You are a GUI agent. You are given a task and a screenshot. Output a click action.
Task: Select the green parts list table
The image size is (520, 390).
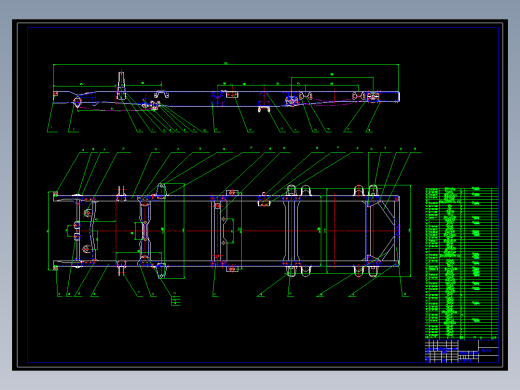coord(462,263)
